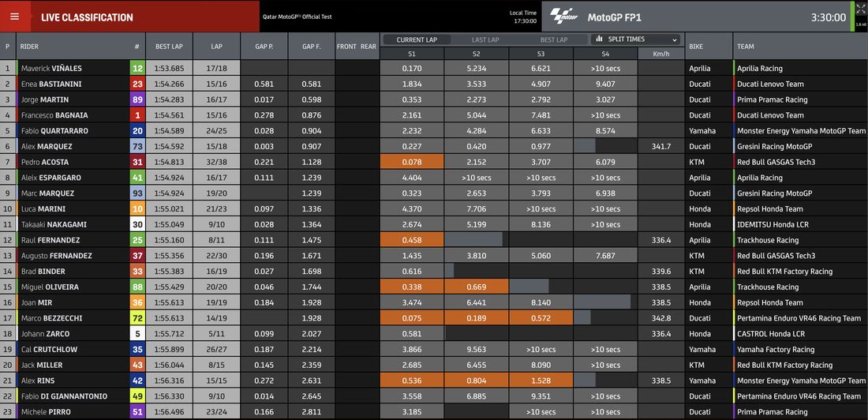This screenshot has width=868, height=420.
Task: Click the MotoGP FP1 session title
Action: click(615, 17)
